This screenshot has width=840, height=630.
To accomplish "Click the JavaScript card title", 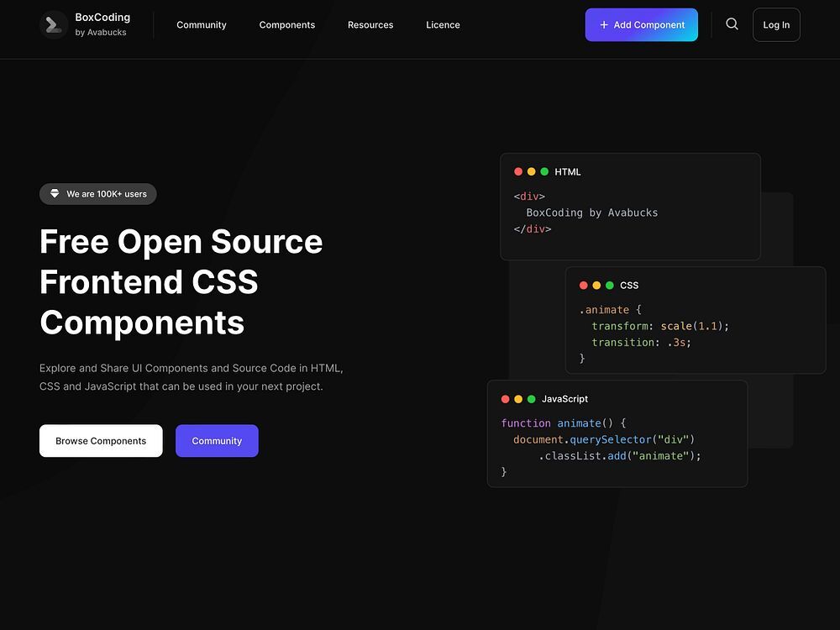I will 564,399.
